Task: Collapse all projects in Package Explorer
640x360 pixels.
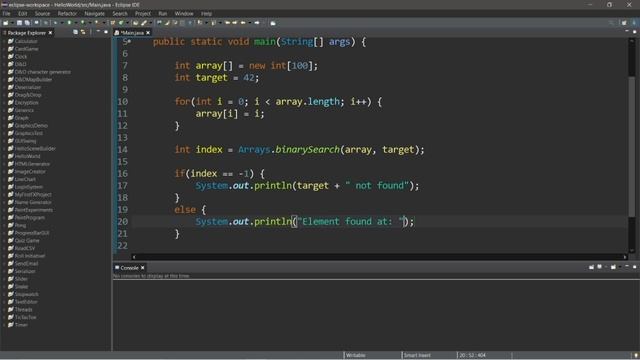Action: [x=75, y=32]
